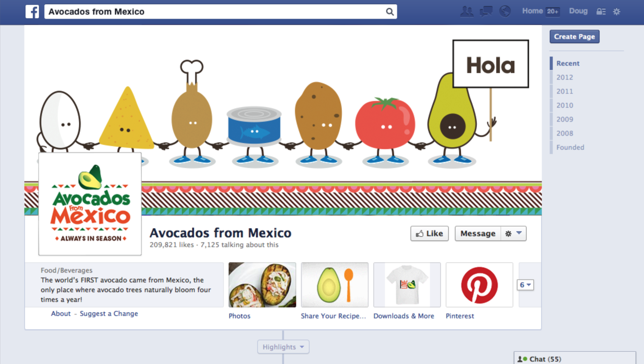Click the Pinterest text link
Image resolution: width=644 pixels, height=364 pixels.
click(x=460, y=316)
